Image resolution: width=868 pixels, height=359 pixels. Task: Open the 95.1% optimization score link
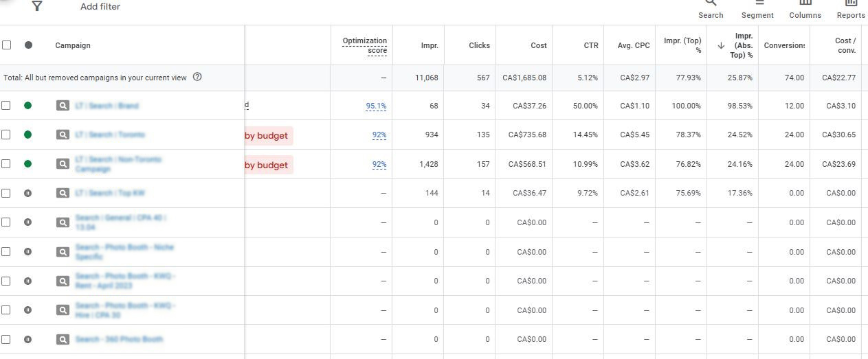click(376, 106)
